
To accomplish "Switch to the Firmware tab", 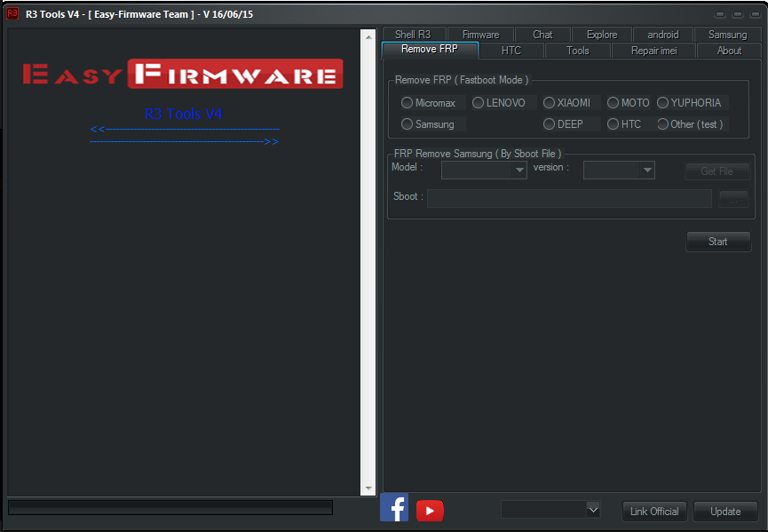I will (x=481, y=35).
